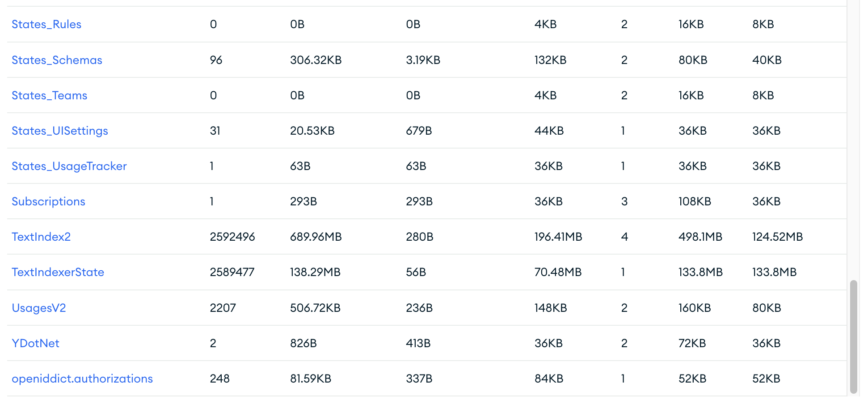Viewport: 868px width, 400px height.
Task: Click the 498.1MB index size of TextIndex2
Action: tap(700, 237)
